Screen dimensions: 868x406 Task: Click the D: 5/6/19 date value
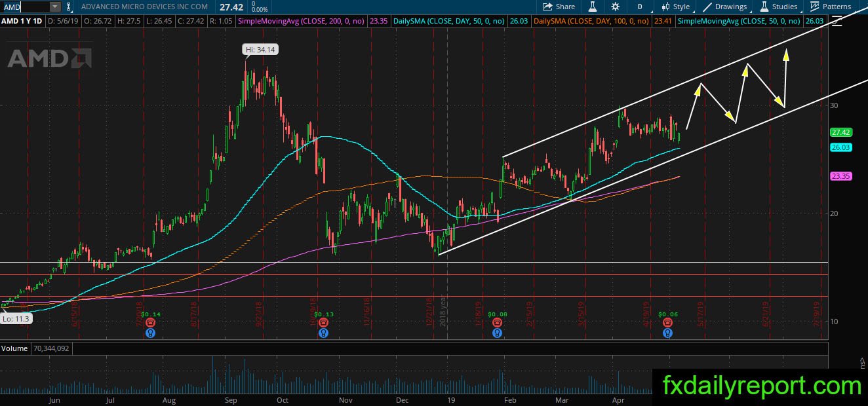pos(64,21)
